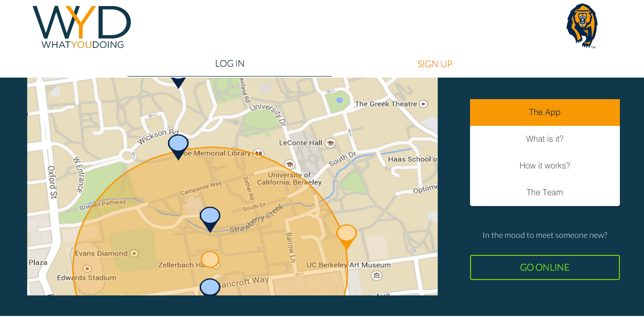This screenshot has width=644, height=317.
Task: Open the SIGN UP tab
Action: 435,64
